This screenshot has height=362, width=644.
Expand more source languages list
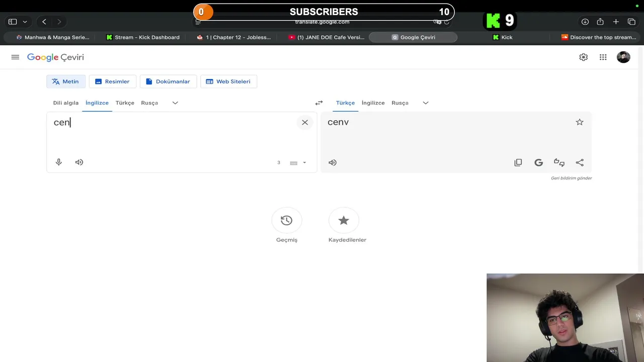(x=175, y=103)
